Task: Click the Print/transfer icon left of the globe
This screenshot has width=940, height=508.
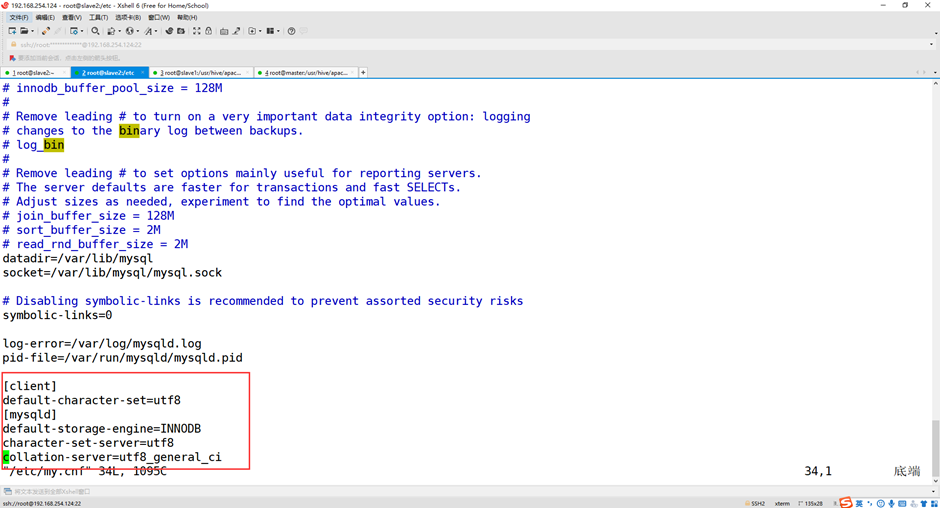Action: coord(112,31)
